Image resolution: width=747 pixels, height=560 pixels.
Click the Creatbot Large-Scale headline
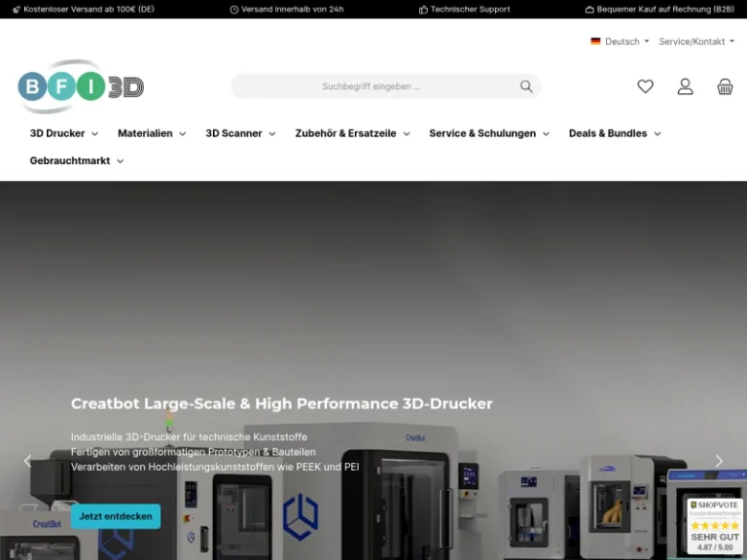pos(281,403)
